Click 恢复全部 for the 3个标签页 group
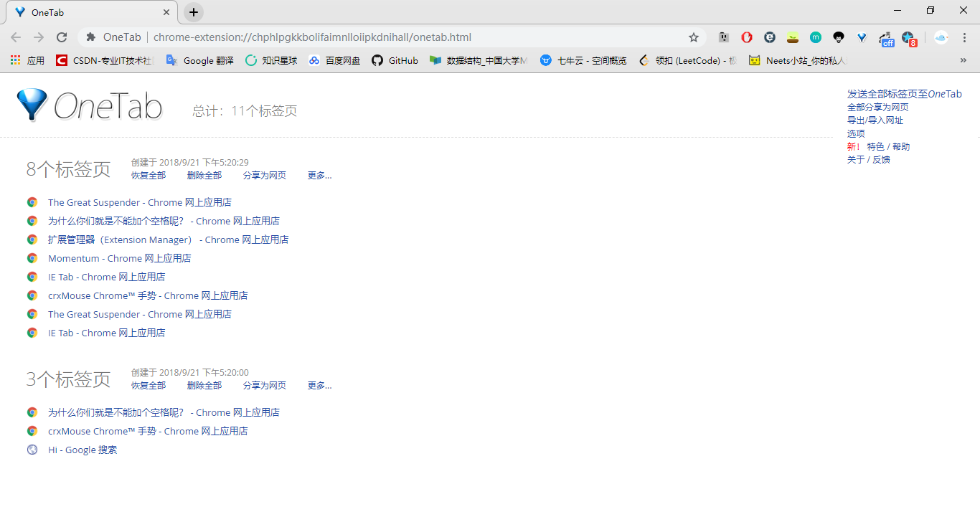 149,385
